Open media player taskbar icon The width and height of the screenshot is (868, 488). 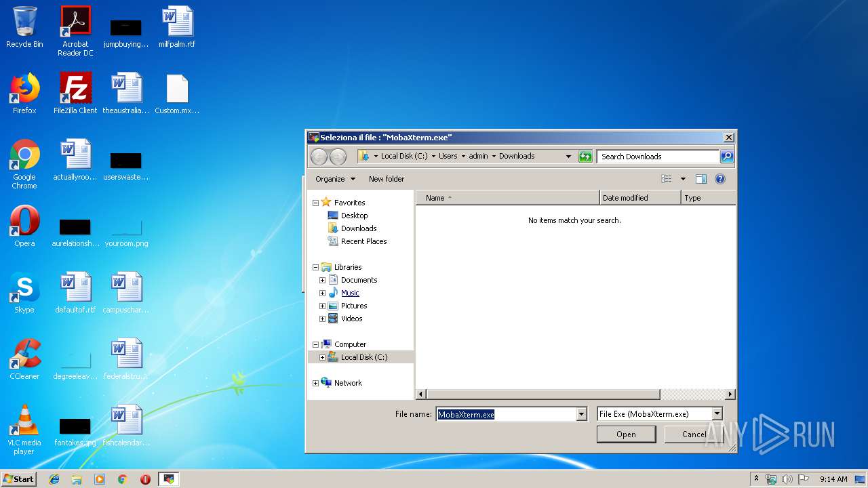[x=100, y=479]
